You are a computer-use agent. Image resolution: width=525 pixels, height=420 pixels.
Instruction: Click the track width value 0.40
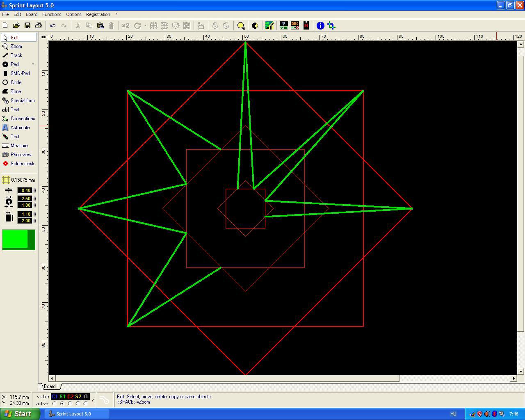point(25,190)
